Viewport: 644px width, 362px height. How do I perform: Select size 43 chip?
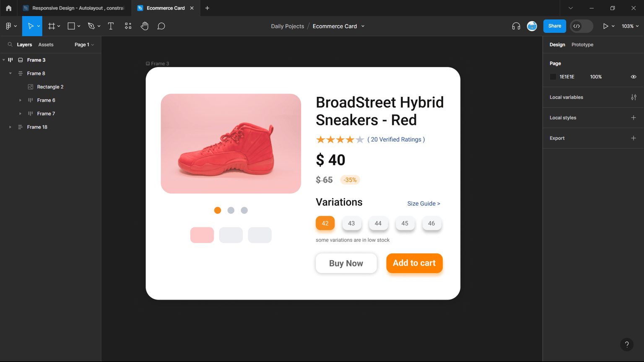click(x=351, y=223)
